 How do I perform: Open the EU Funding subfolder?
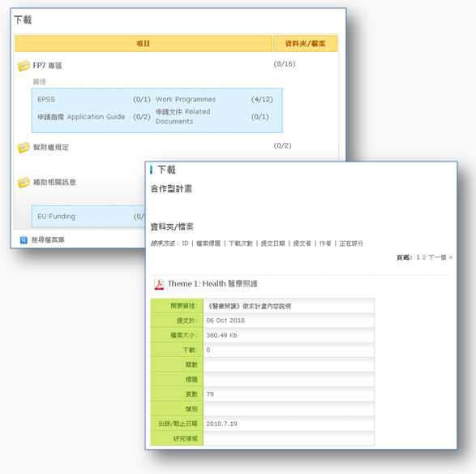[56, 217]
